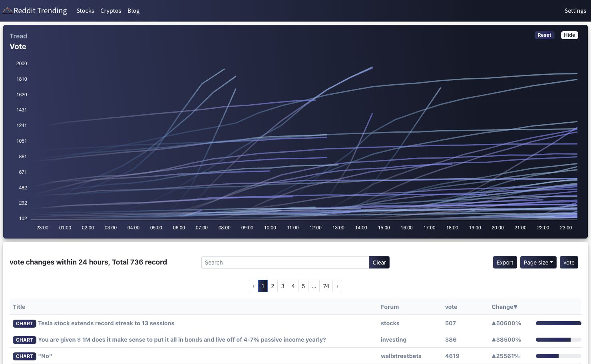Open Settings in the top bar
This screenshot has height=364, width=591.
click(575, 11)
